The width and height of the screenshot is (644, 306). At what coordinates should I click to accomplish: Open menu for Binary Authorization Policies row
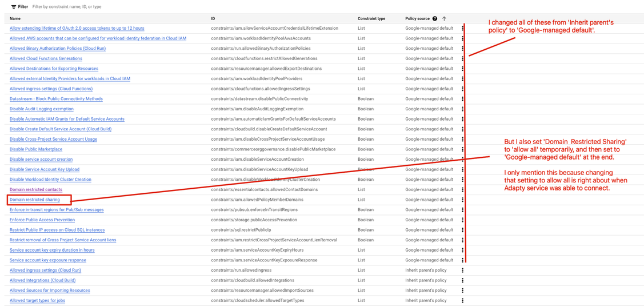point(463,48)
